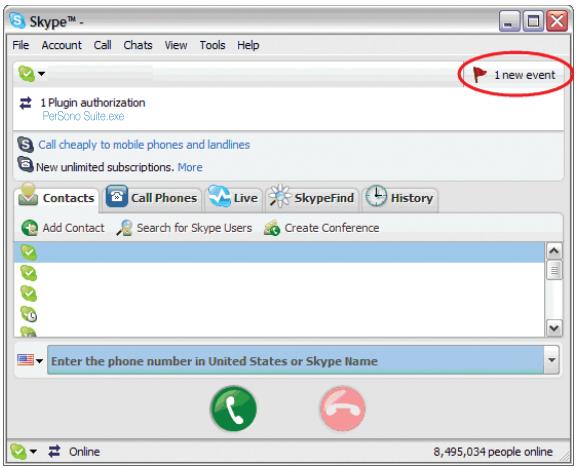Click the Add Contact button label
The image size is (576, 468).
coord(73,228)
